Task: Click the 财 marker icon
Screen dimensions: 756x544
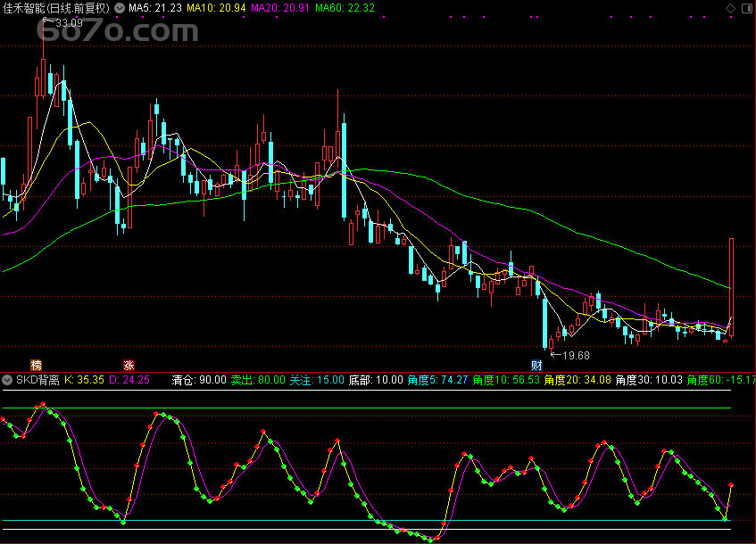Action: point(536,366)
